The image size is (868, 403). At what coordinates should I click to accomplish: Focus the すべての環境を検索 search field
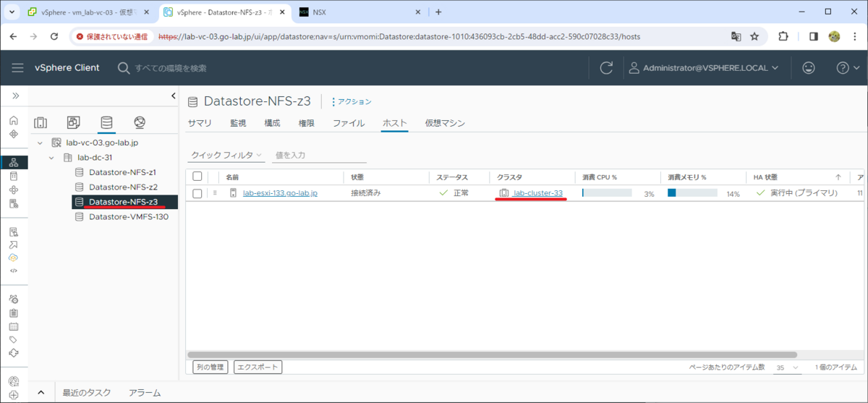point(171,68)
